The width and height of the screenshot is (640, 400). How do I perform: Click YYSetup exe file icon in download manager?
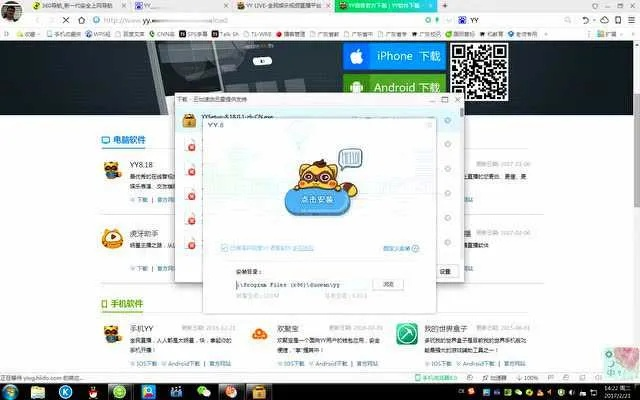[189, 120]
